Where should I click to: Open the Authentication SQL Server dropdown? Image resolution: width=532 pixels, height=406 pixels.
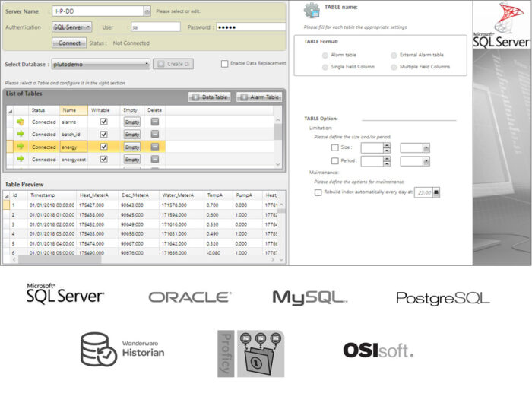click(72, 27)
